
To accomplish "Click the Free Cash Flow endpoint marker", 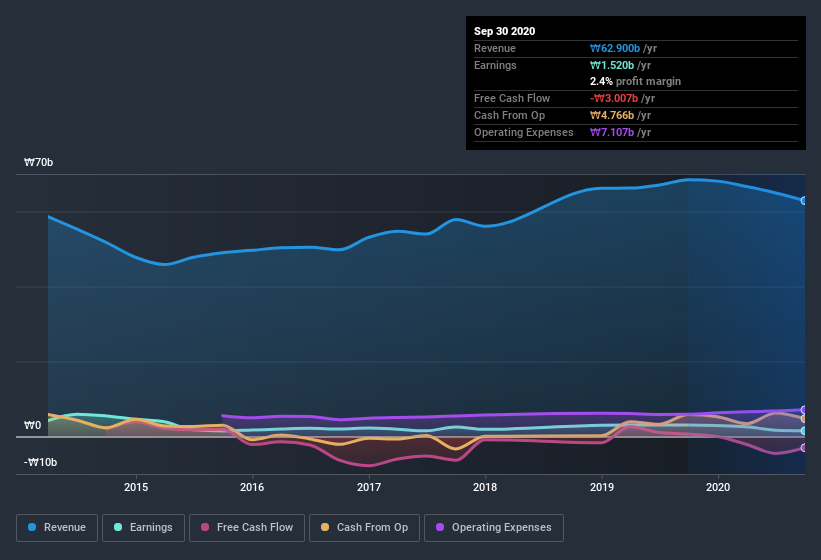I will coord(803,447).
